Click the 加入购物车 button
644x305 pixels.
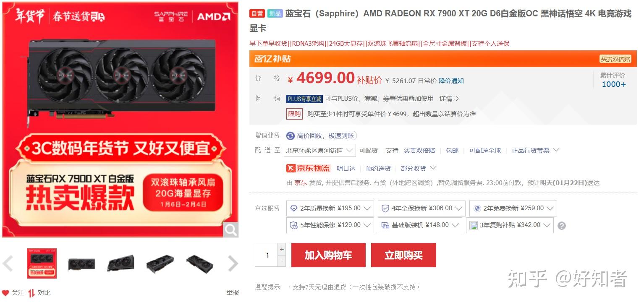click(328, 255)
